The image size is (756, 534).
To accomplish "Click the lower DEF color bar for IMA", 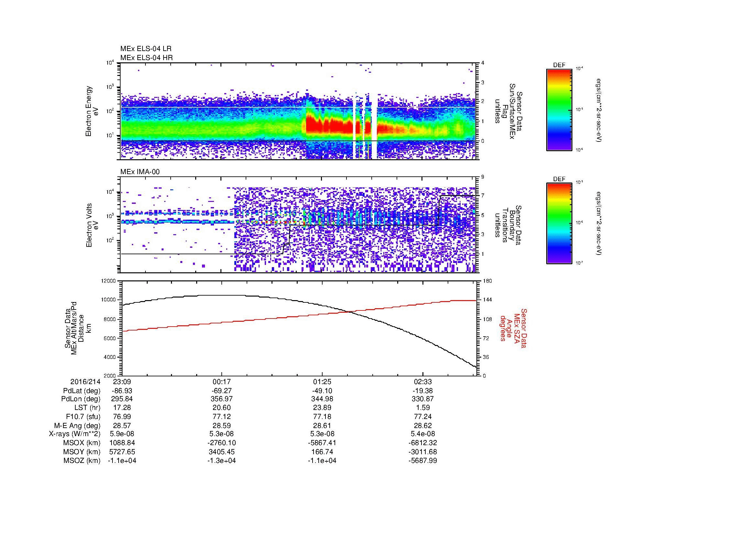I will point(559,224).
